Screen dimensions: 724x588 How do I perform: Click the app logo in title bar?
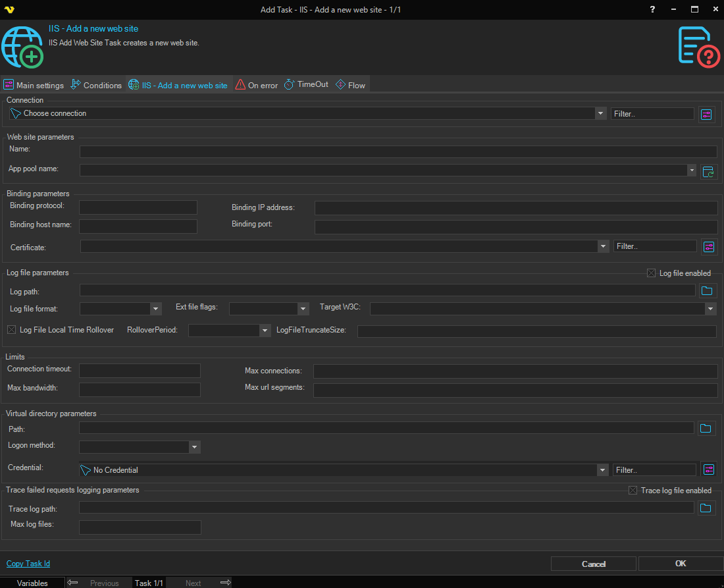click(9, 9)
